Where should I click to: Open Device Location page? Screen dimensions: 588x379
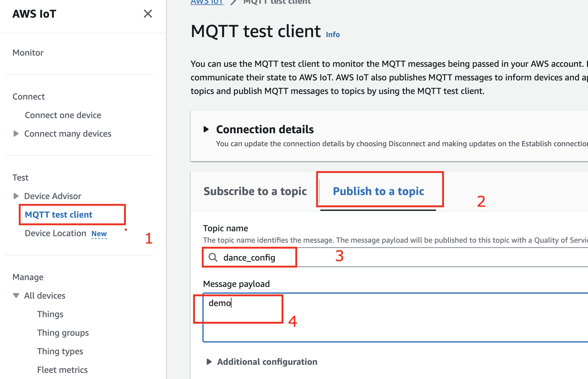pyautogui.click(x=55, y=233)
